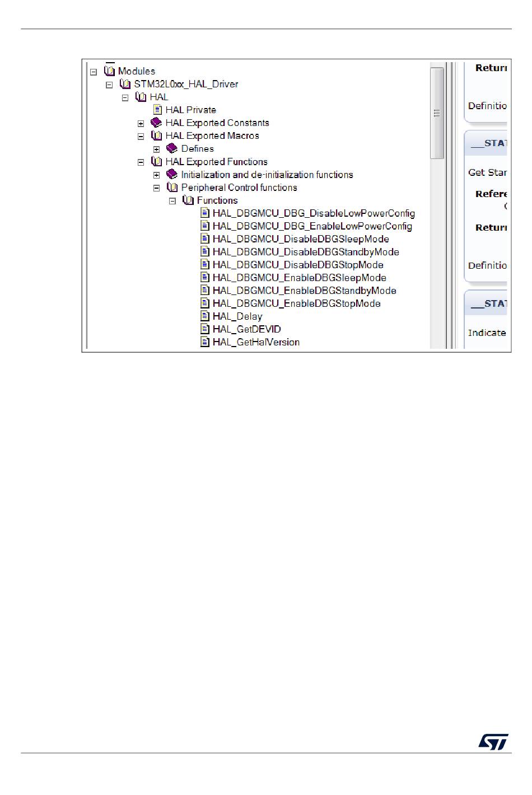The height and width of the screenshot is (795, 532).
Task: Expand the Defines node
Action: click(x=157, y=149)
